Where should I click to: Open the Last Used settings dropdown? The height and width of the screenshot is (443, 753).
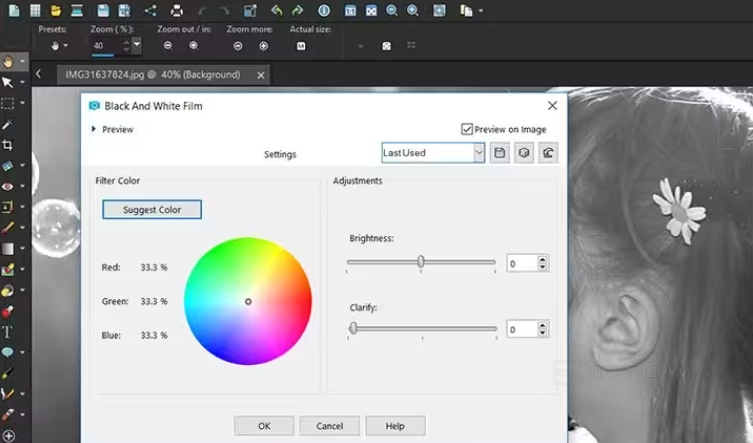coord(478,153)
